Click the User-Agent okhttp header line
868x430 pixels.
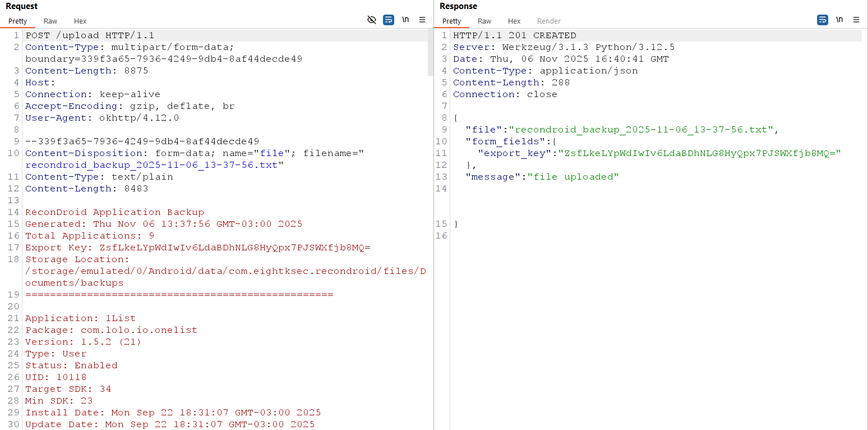tap(102, 118)
